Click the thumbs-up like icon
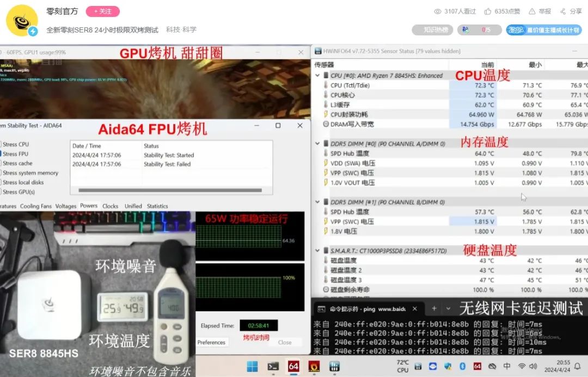588x377 pixels. point(487,11)
